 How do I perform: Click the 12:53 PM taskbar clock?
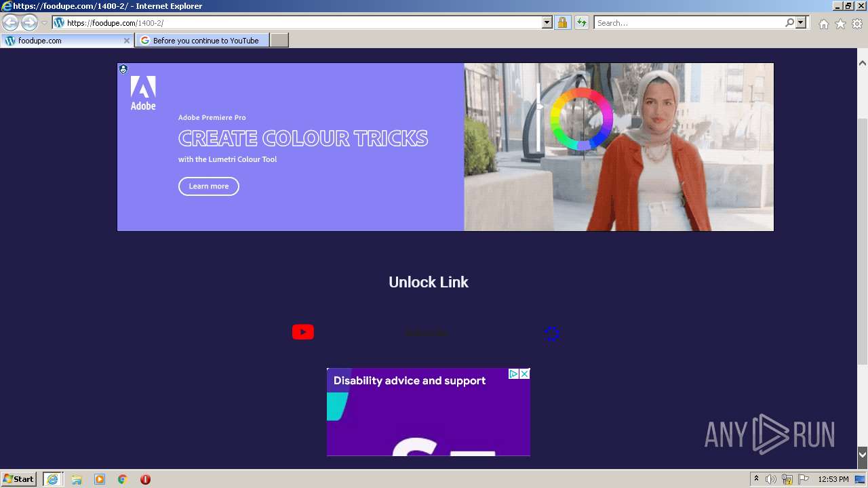833,479
